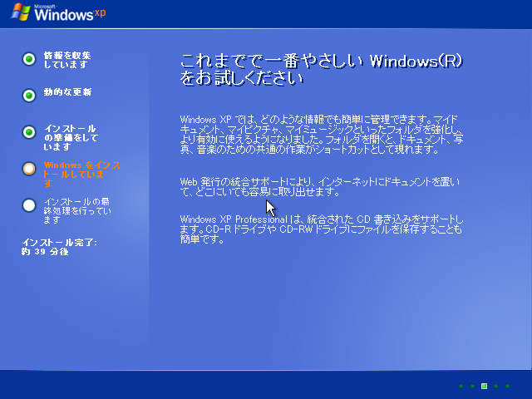Viewport: 532px width, 399px height.
Task: Click the green bullet beside 情報を収集しています
Action: pyautogui.click(x=29, y=59)
